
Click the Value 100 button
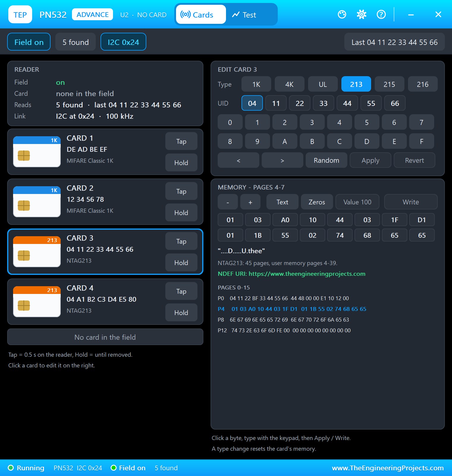click(357, 202)
